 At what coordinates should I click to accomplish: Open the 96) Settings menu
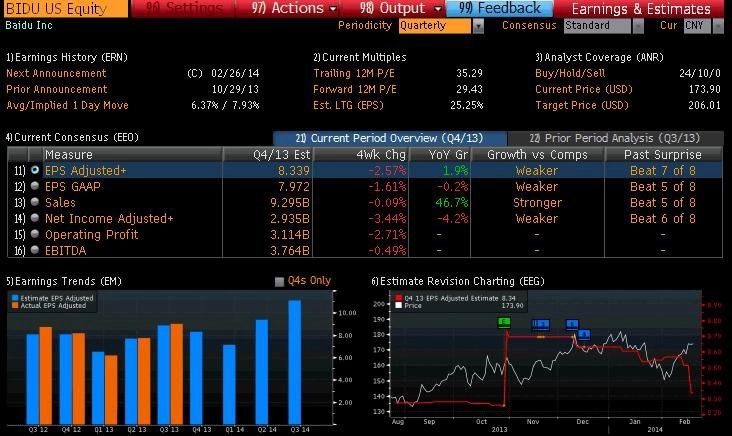coord(184,8)
